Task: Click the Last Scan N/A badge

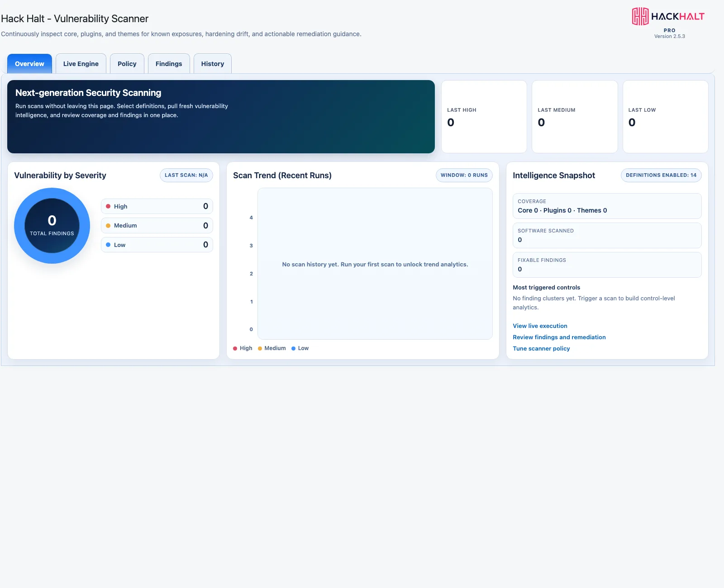Action: (186, 175)
